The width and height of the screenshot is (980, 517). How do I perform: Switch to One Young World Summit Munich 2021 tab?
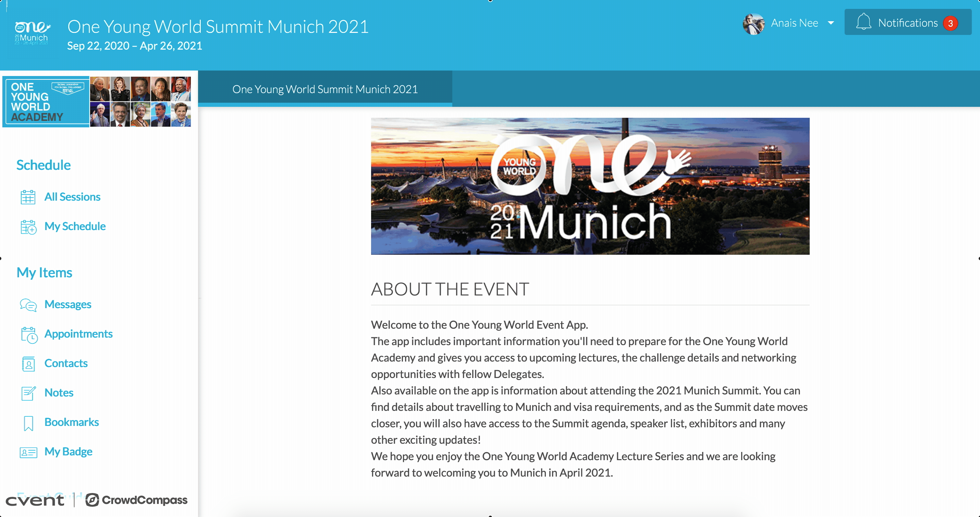[325, 89]
